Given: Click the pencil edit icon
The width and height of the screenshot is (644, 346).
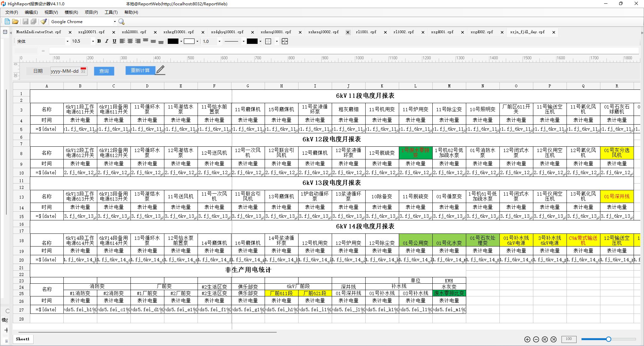Looking at the screenshot, I should pos(160,70).
